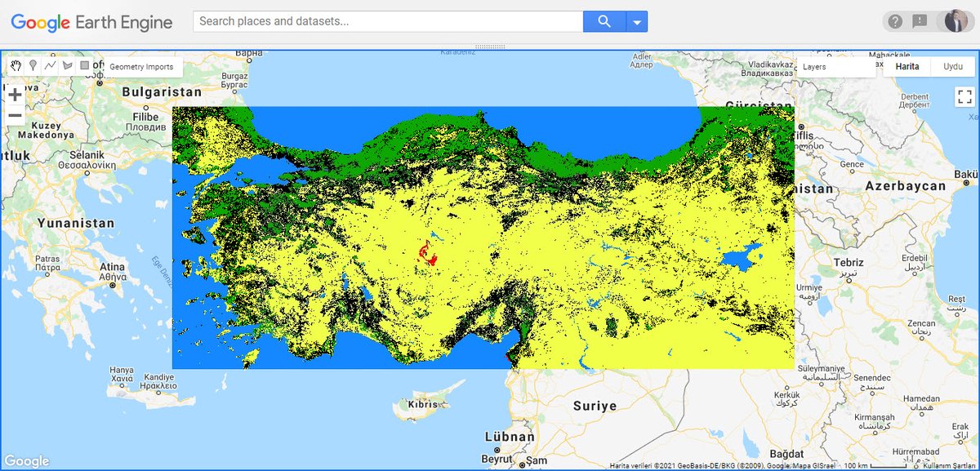980x471 pixels.
Task: Switch to Harita map view
Action: click(907, 67)
